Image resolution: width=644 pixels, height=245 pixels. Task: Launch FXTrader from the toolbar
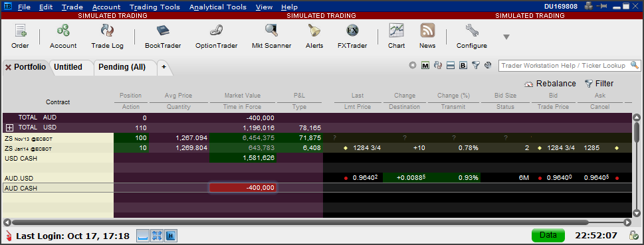coord(352,37)
